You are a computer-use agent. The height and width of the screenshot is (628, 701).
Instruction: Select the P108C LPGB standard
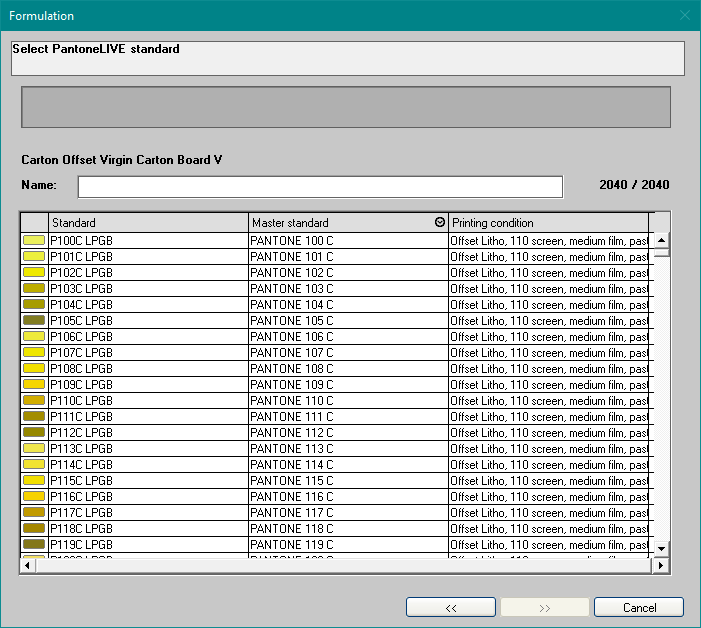pos(148,369)
